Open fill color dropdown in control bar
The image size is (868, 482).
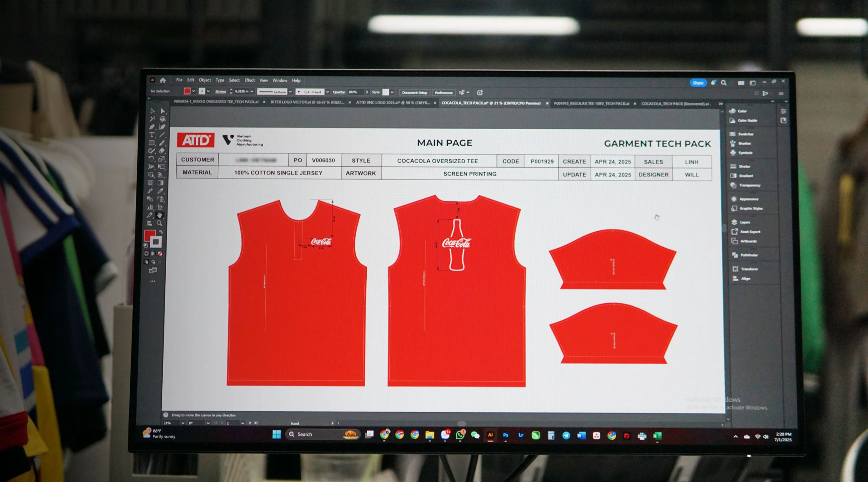point(194,91)
